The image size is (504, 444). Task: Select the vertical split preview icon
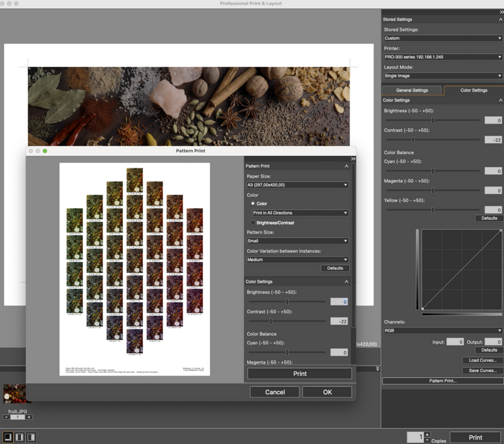pos(31,435)
